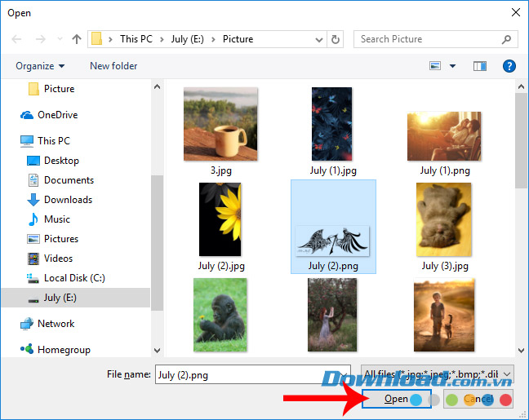Click the change view icon

point(435,66)
